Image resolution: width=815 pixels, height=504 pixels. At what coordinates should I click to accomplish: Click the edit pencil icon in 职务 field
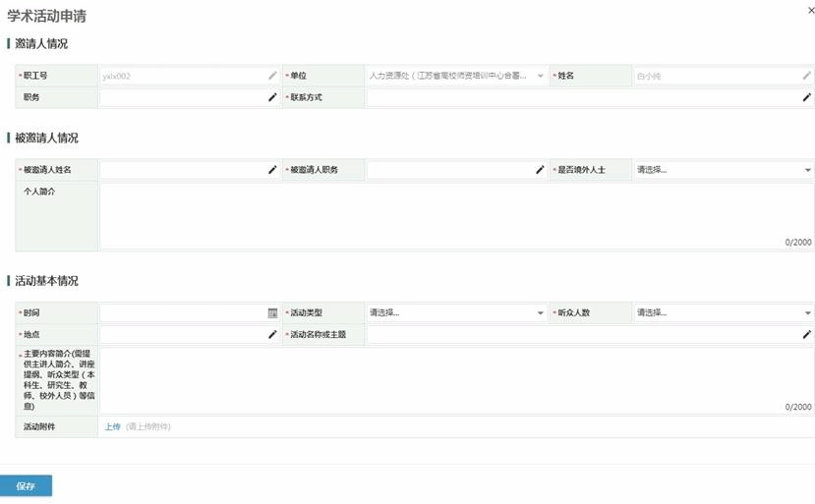tap(272, 97)
